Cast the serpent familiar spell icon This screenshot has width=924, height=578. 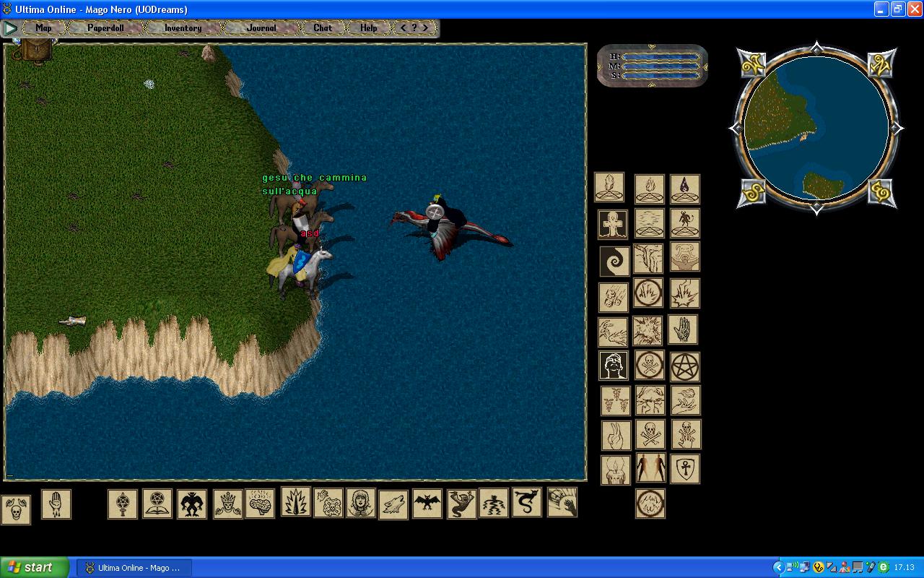point(526,502)
